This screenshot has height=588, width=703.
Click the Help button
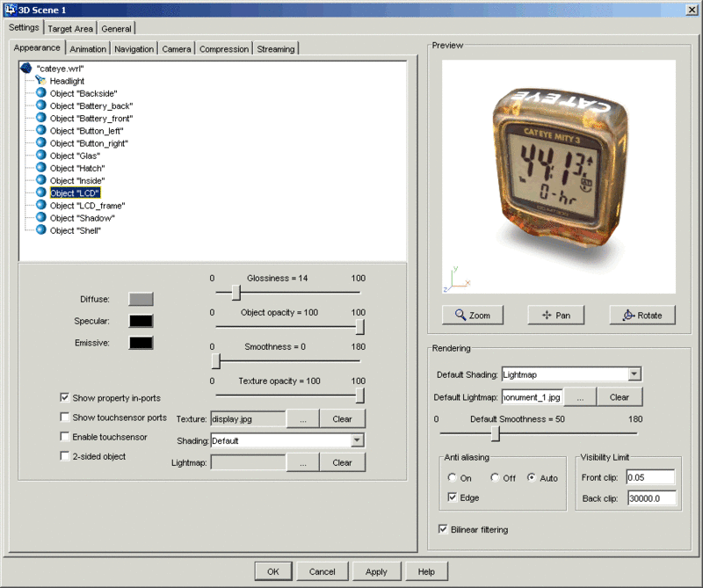(426, 571)
